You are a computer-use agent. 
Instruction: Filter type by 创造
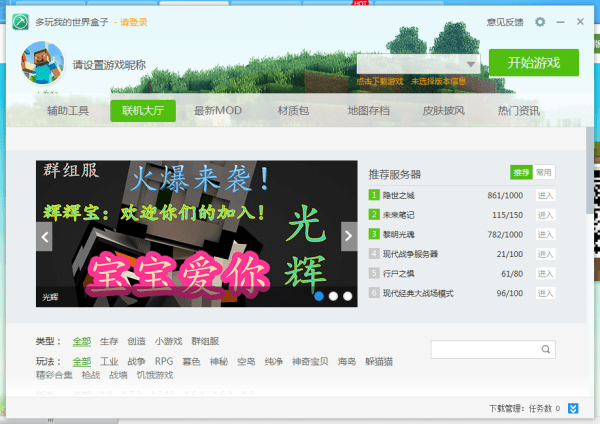click(x=137, y=341)
